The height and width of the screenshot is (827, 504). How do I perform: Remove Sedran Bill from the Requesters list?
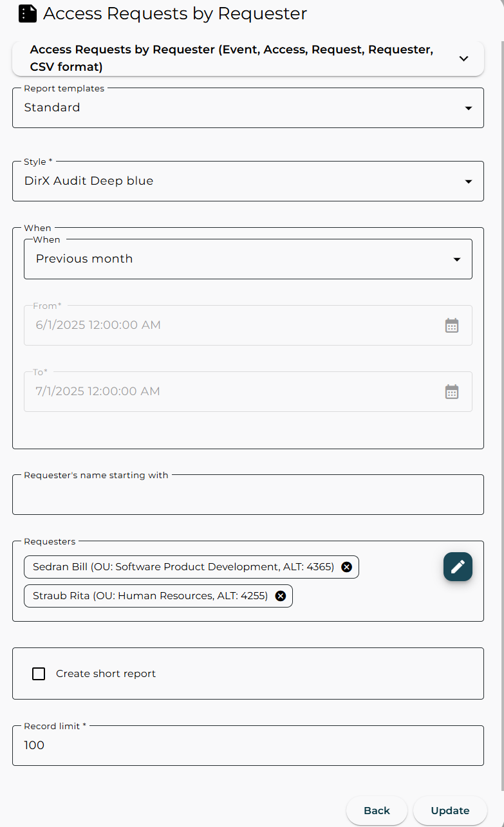click(x=347, y=567)
